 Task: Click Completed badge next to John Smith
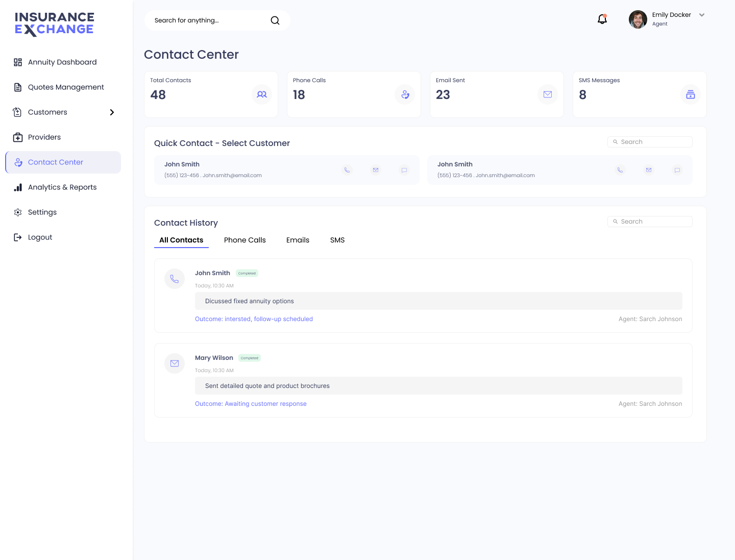point(247,273)
